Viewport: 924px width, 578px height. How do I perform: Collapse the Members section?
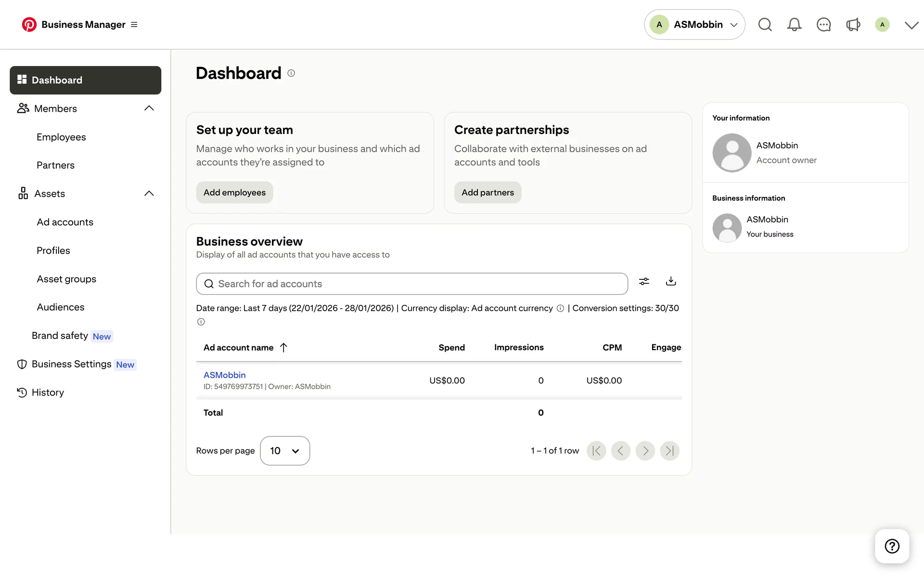point(149,108)
